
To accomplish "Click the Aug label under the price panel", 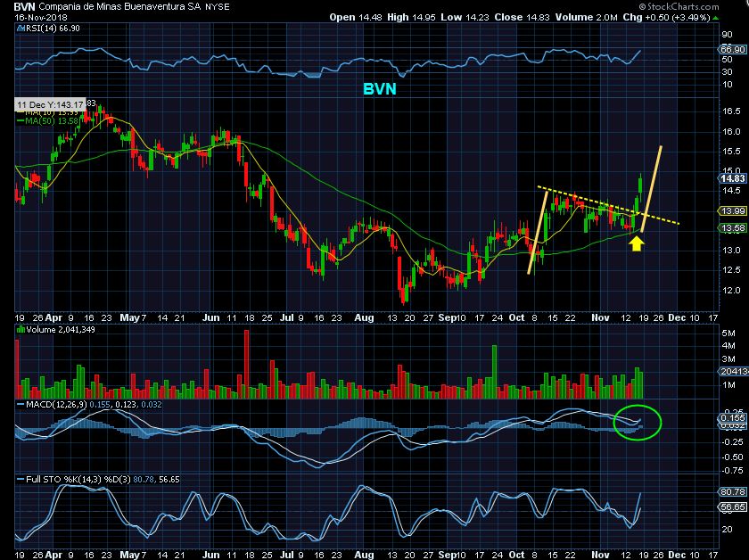I will pyautogui.click(x=365, y=317).
